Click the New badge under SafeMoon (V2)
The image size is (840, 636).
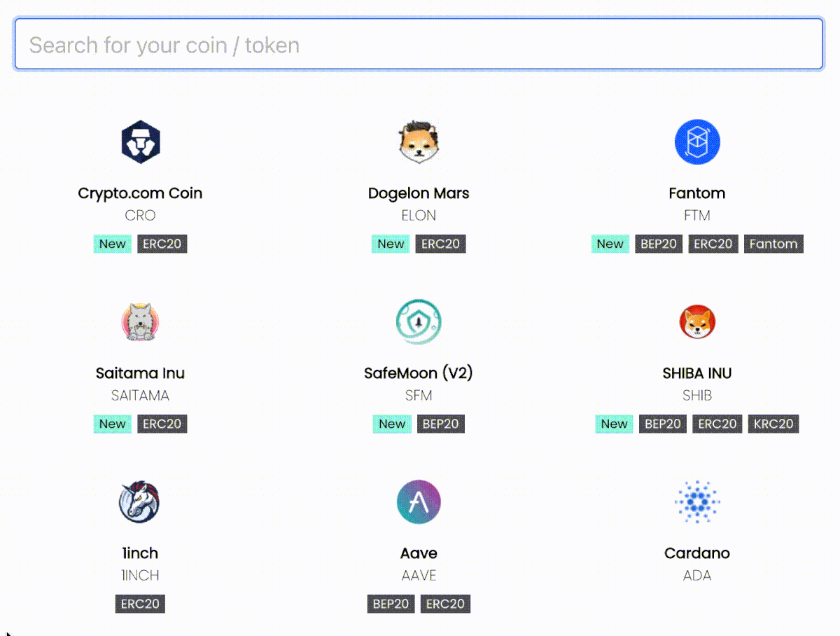click(392, 424)
